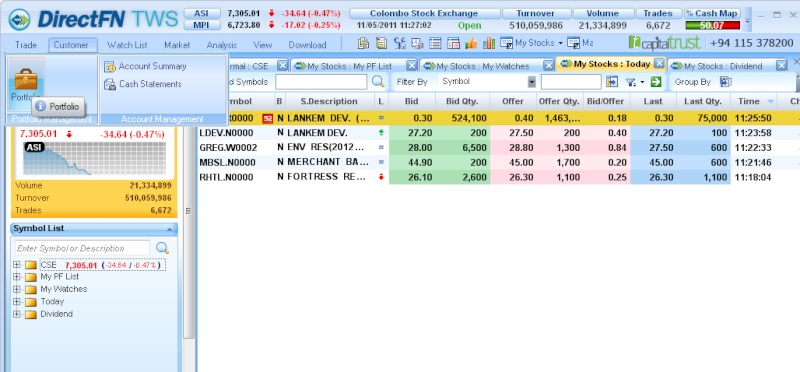This screenshot has height=372, width=800.
Task: Expand the My Watches tree folder
Action: tap(17, 289)
